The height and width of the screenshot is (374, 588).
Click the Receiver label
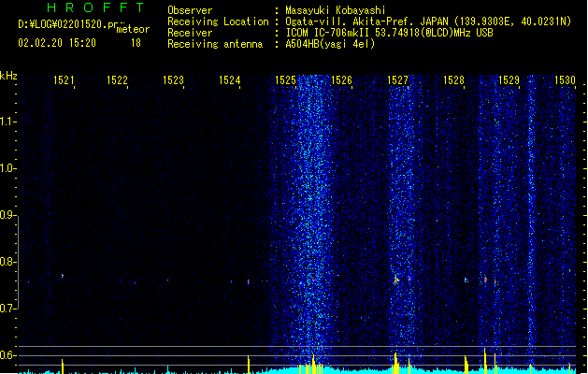pos(190,33)
